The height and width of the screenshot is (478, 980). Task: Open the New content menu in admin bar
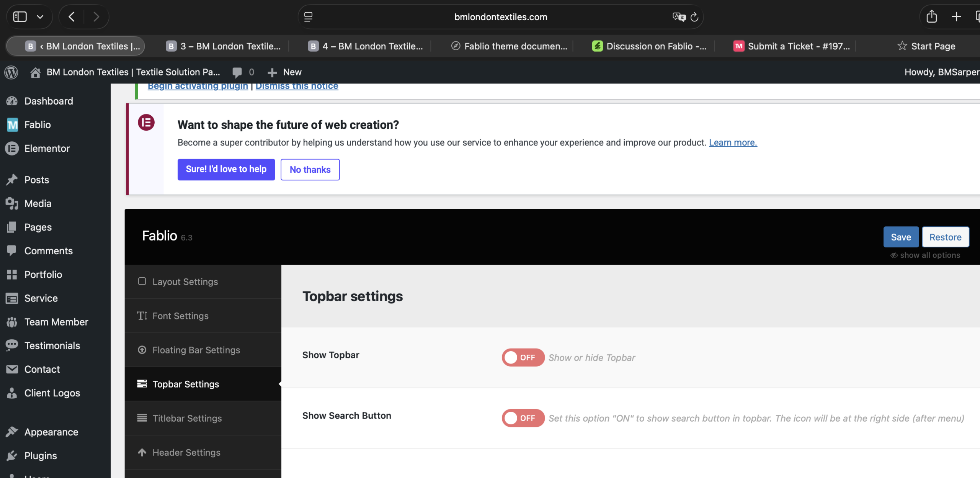pos(284,72)
